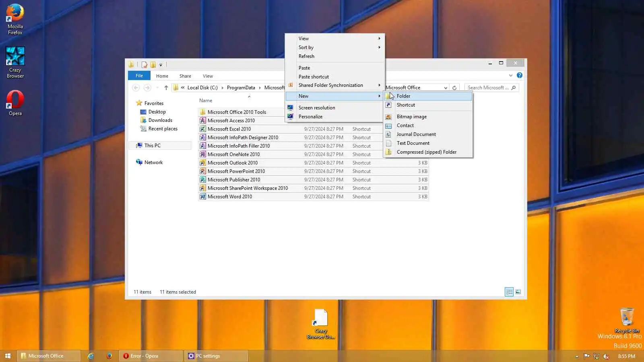Click the Firefox icon in the taskbar
The width and height of the screenshot is (644, 362).
point(109,356)
